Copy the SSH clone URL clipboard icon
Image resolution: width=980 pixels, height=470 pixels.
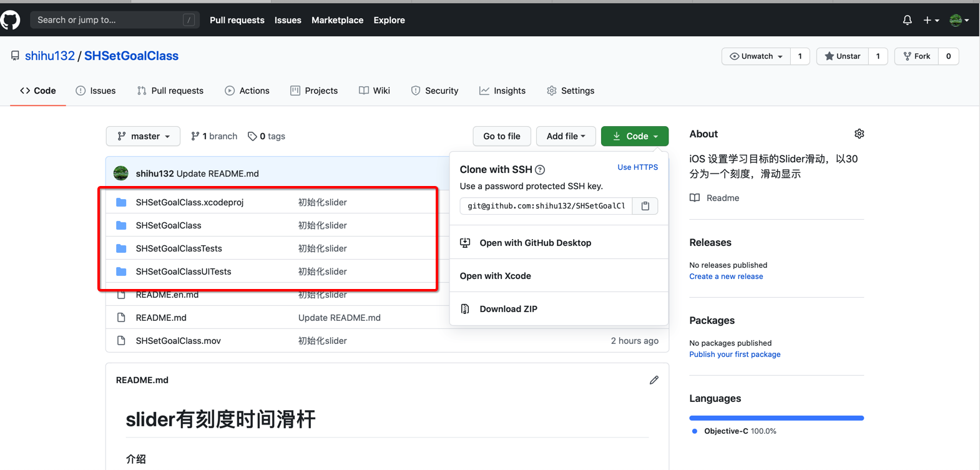645,206
